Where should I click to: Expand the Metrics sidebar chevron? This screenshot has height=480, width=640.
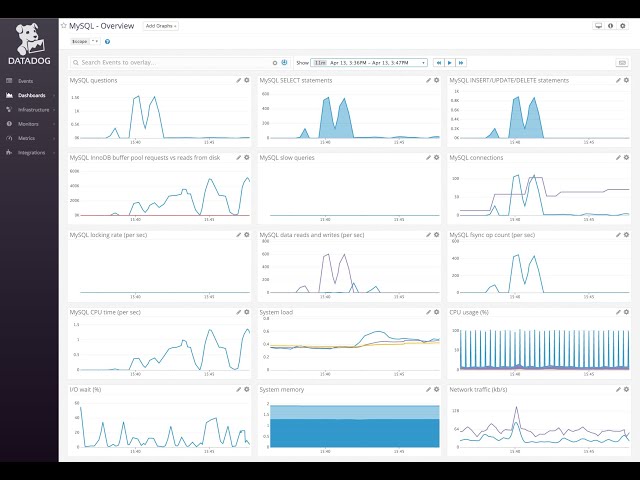tap(54, 138)
